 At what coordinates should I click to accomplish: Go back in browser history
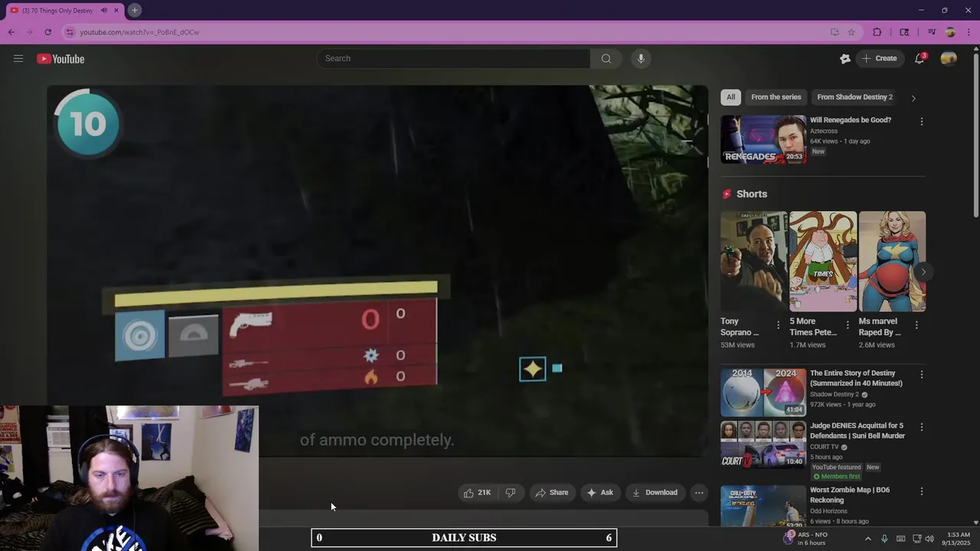(x=11, y=32)
